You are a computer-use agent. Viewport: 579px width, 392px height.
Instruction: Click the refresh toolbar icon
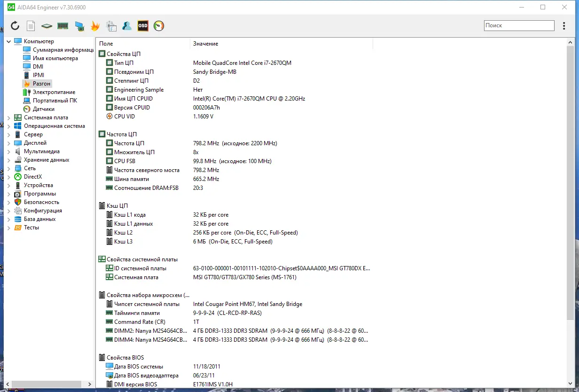point(15,25)
